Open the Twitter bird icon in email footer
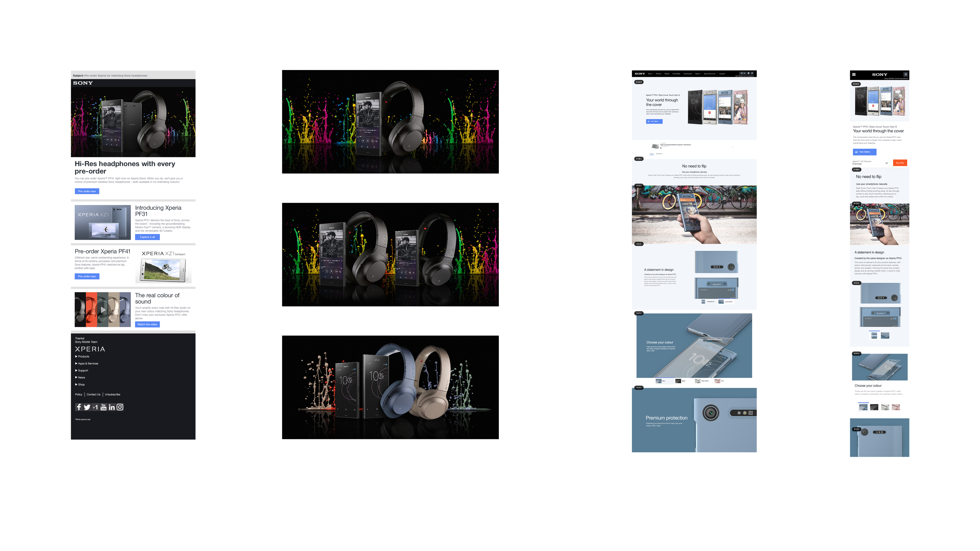Viewport: 980px width, 551px height. (x=87, y=407)
